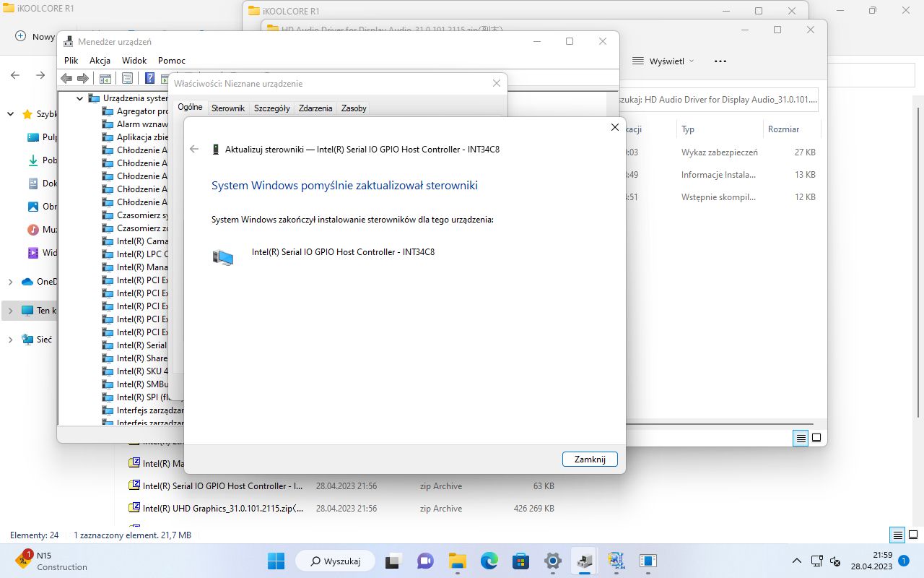The image size is (924, 578).
Task: Open the Pulpit folder icon in the sidebar
Action: (32, 137)
